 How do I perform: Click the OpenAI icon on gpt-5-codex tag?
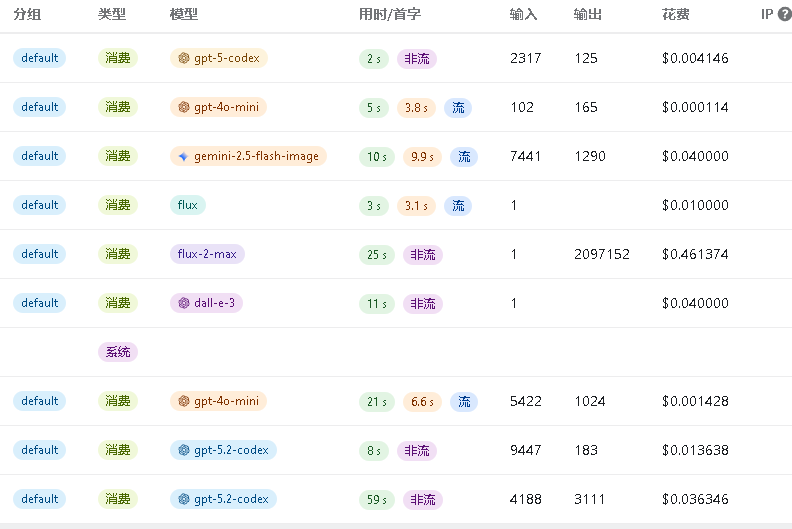point(184,58)
